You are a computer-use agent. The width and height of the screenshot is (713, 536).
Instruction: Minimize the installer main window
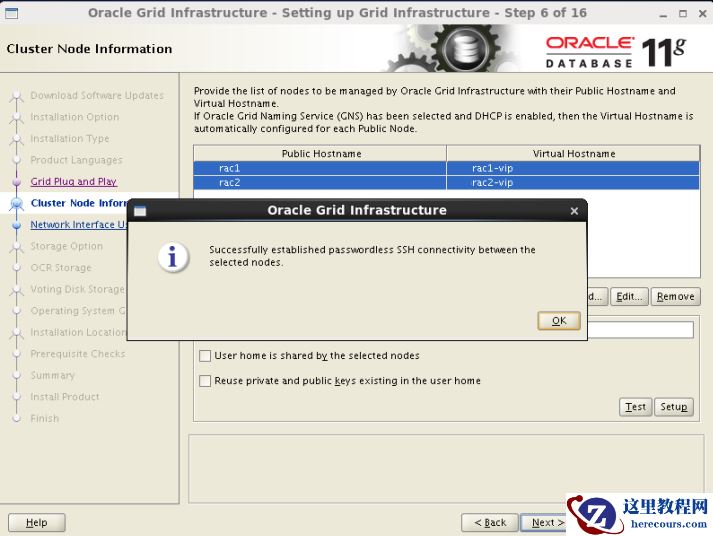663,14
